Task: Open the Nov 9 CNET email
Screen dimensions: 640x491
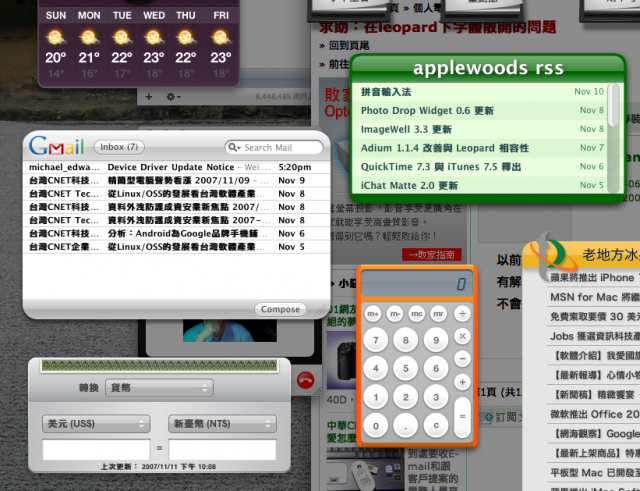Action: click(176, 180)
